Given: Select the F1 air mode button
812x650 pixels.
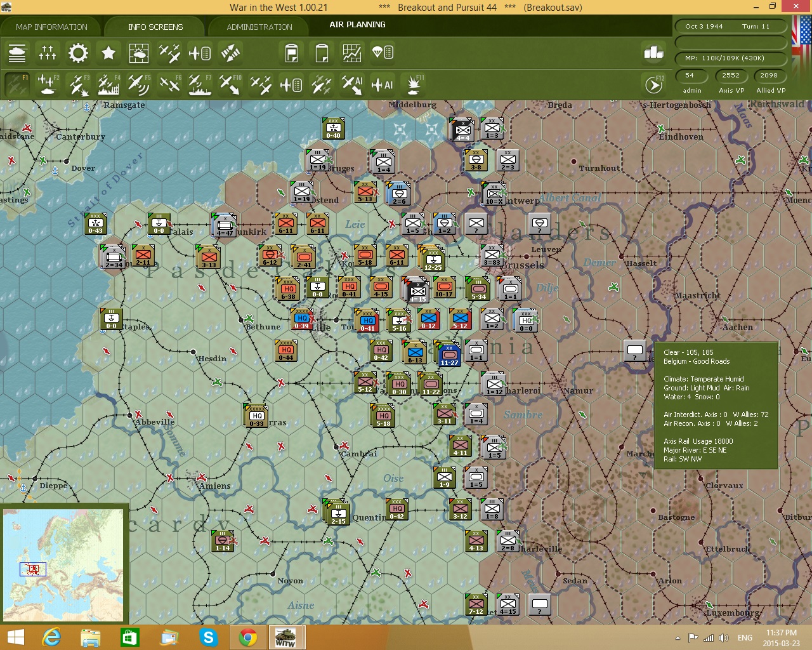Looking at the screenshot, I should tap(17, 84).
